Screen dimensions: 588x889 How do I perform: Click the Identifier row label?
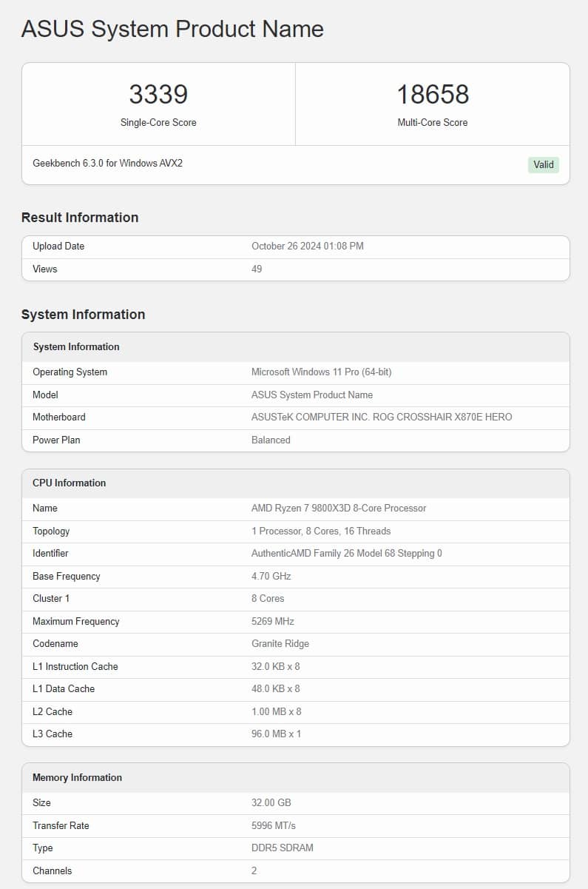click(x=50, y=553)
